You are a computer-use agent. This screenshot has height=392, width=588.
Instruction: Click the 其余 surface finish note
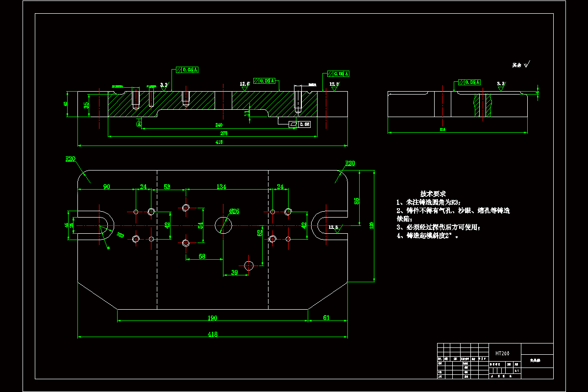(x=521, y=64)
